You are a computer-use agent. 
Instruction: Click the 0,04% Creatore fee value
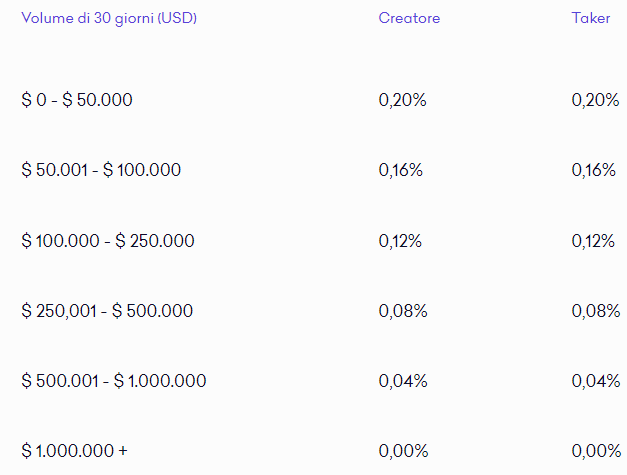coord(403,381)
